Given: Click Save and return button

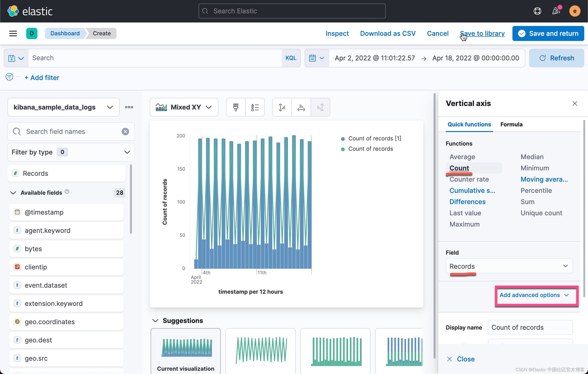Looking at the screenshot, I should pyautogui.click(x=548, y=33).
